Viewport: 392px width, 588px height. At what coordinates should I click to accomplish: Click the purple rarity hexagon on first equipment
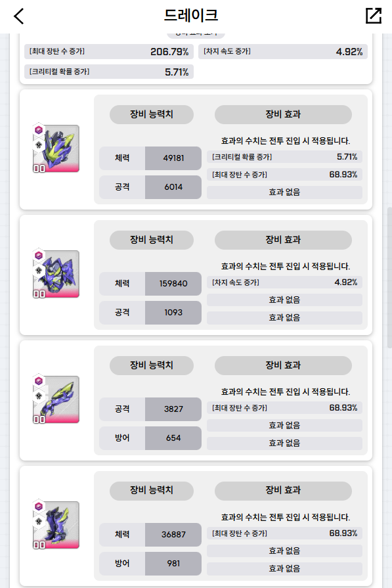(x=38, y=129)
